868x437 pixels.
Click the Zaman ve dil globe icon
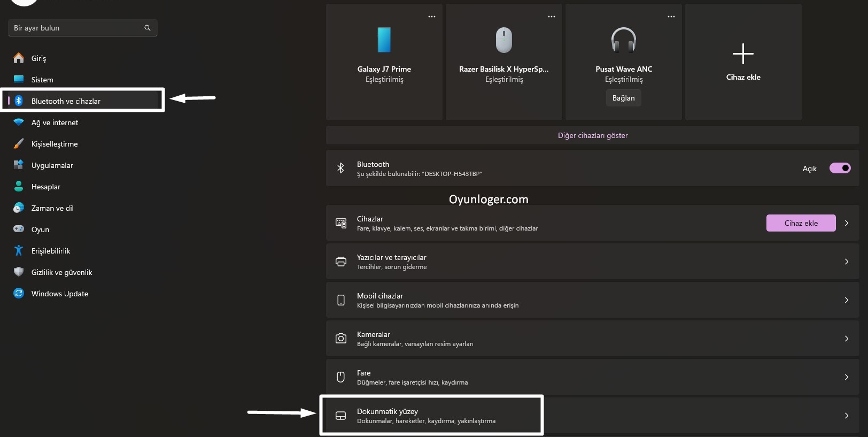tap(19, 208)
